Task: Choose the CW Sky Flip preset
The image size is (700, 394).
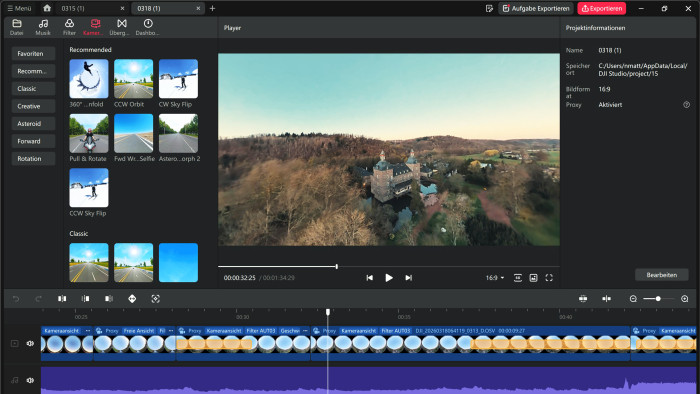Action: coord(178,79)
